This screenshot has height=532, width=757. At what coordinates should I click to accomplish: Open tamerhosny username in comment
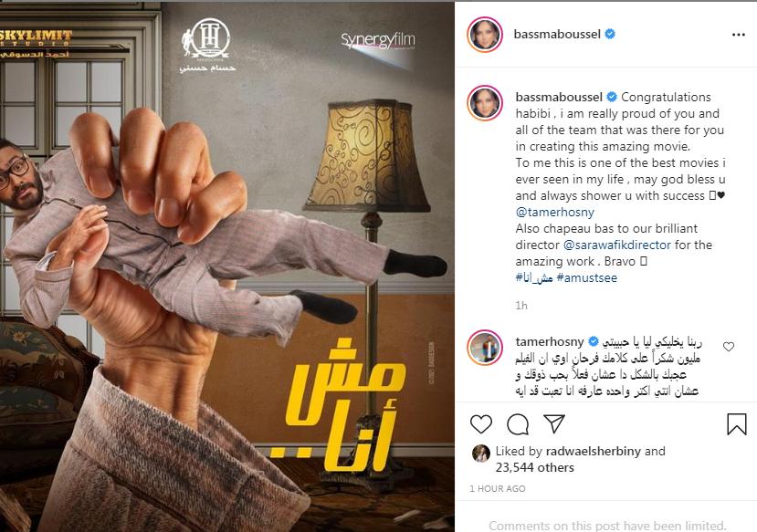pos(550,342)
